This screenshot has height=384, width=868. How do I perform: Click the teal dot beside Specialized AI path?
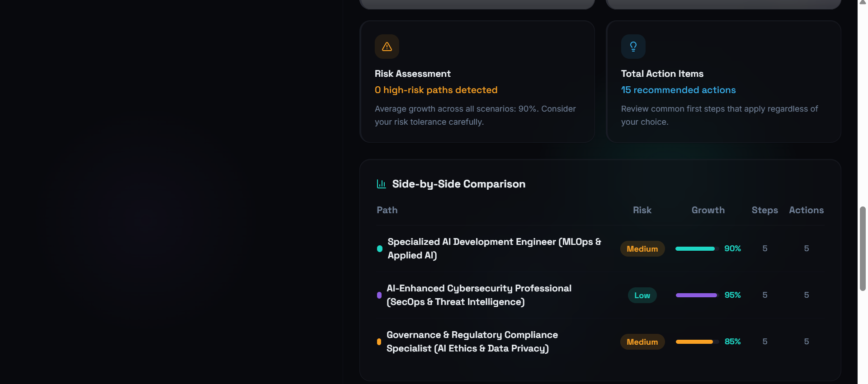tap(380, 248)
